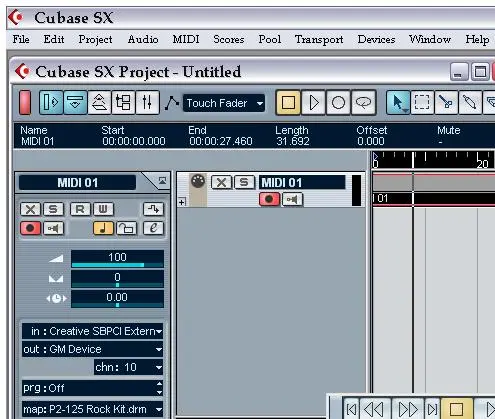The width and height of the screenshot is (495, 419).
Task: Open the out GM Device dropdown
Action: coord(92,349)
